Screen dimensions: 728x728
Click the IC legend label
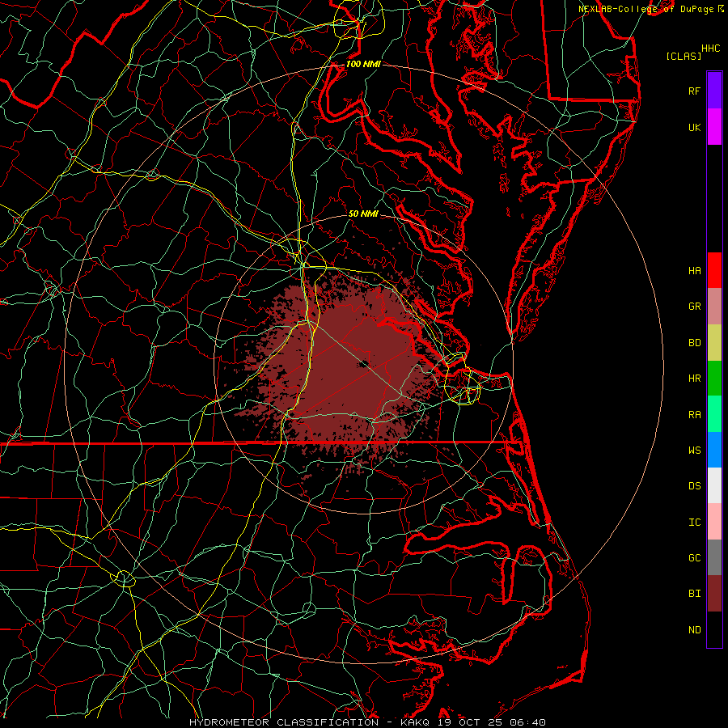(694, 523)
